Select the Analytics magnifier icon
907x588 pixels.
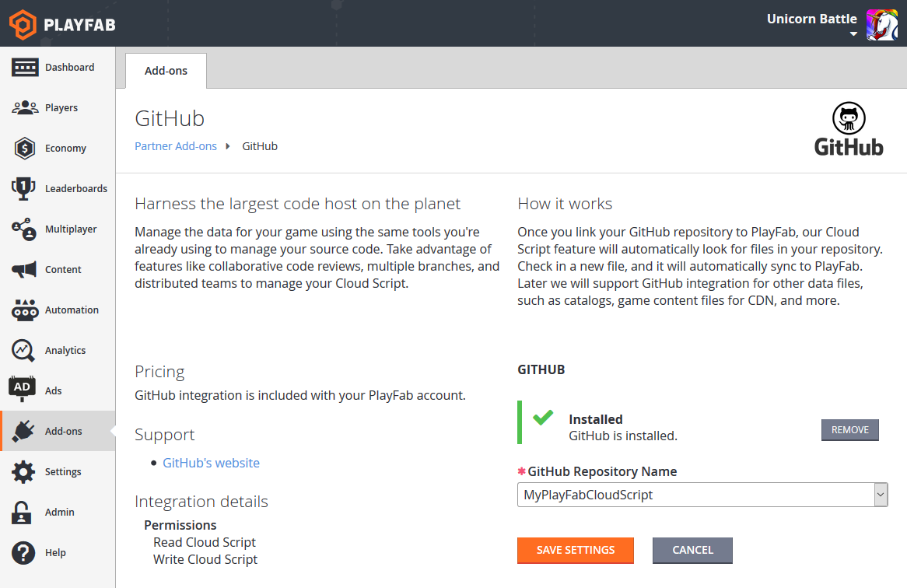coord(23,350)
